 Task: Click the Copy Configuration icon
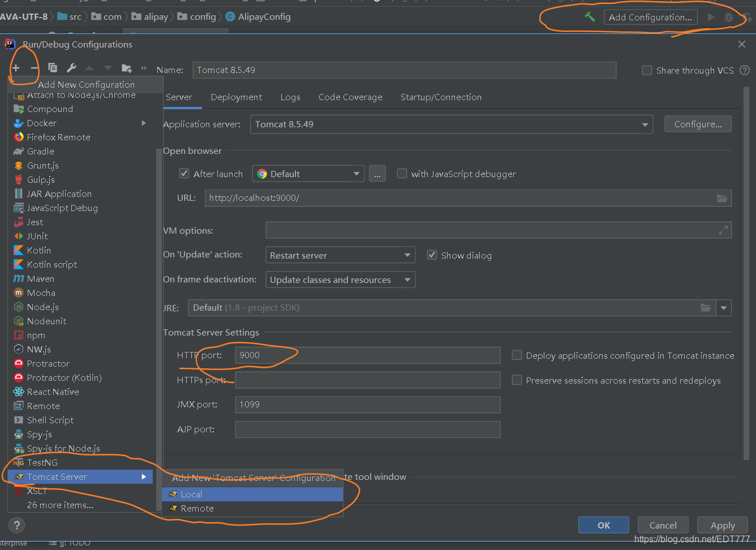(53, 68)
